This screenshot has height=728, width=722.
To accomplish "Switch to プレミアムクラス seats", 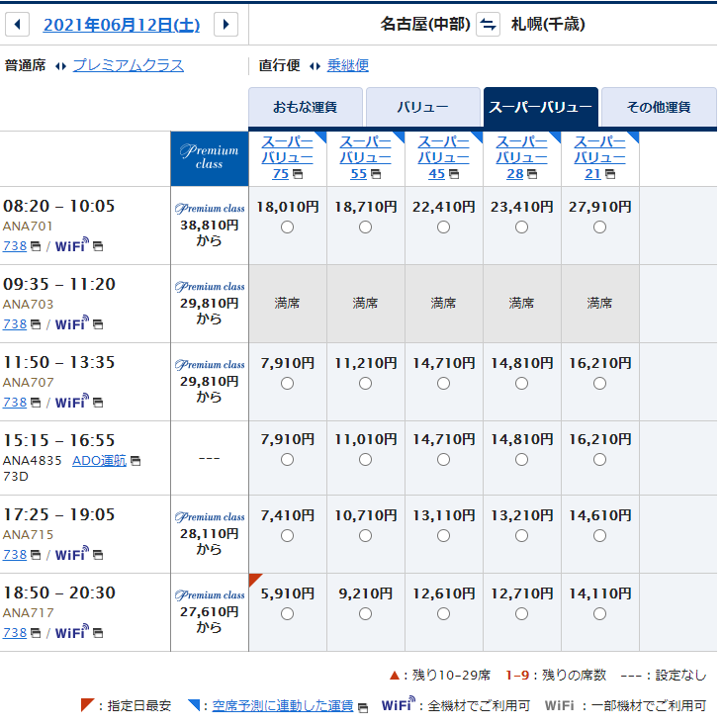I will point(129,65).
